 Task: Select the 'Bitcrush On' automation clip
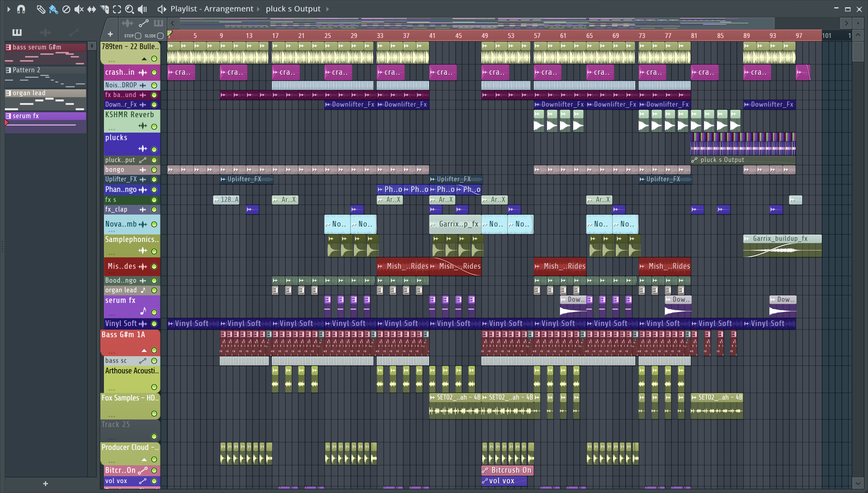pyautogui.click(x=508, y=470)
